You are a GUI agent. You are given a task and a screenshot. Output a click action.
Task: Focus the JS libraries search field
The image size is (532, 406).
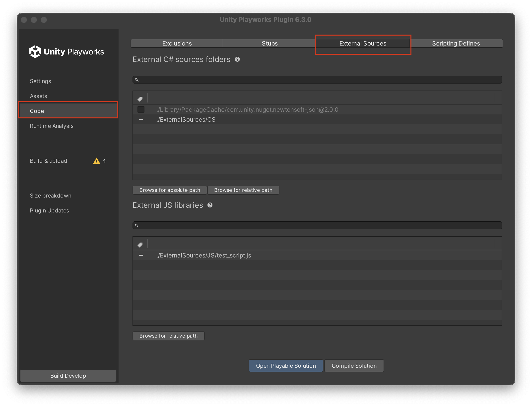[x=317, y=225]
